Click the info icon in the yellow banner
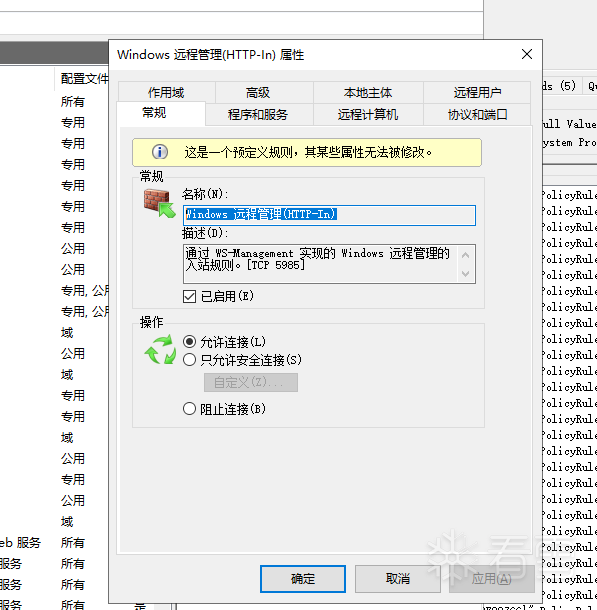597x610 pixels. pyautogui.click(x=160, y=152)
